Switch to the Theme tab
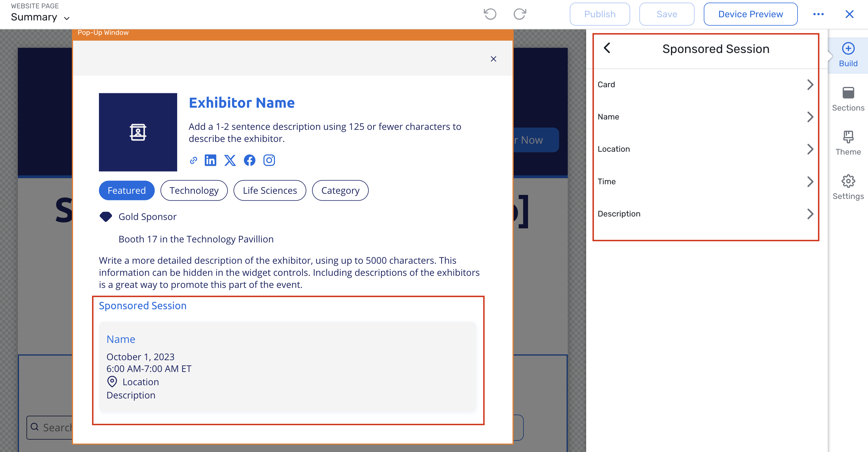 pos(848,143)
